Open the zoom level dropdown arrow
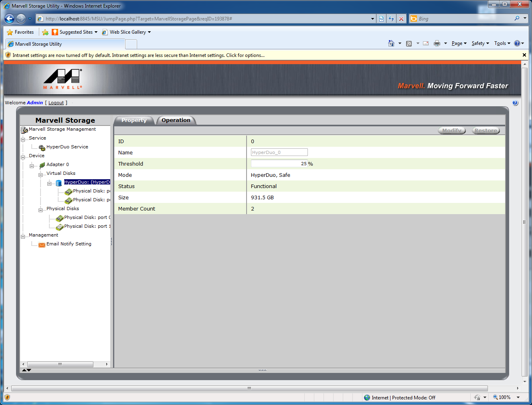 [x=518, y=397]
